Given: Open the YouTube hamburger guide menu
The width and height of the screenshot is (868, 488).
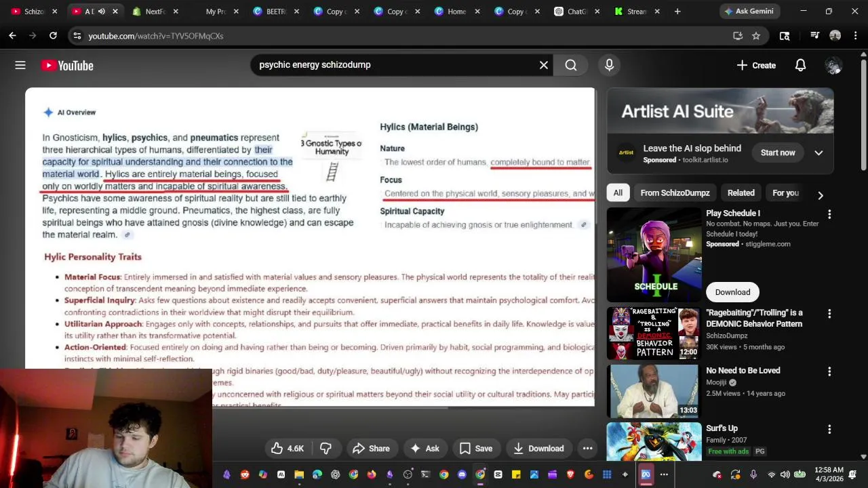Looking at the screenshot, I should coord(20,65).
